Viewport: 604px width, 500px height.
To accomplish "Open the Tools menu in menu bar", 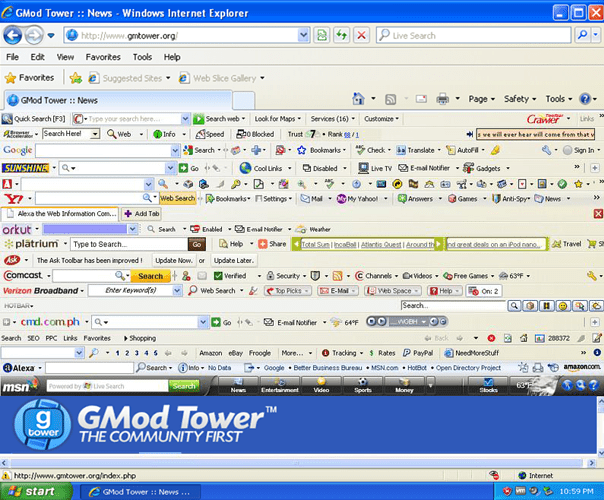I will tap(142, 57).
